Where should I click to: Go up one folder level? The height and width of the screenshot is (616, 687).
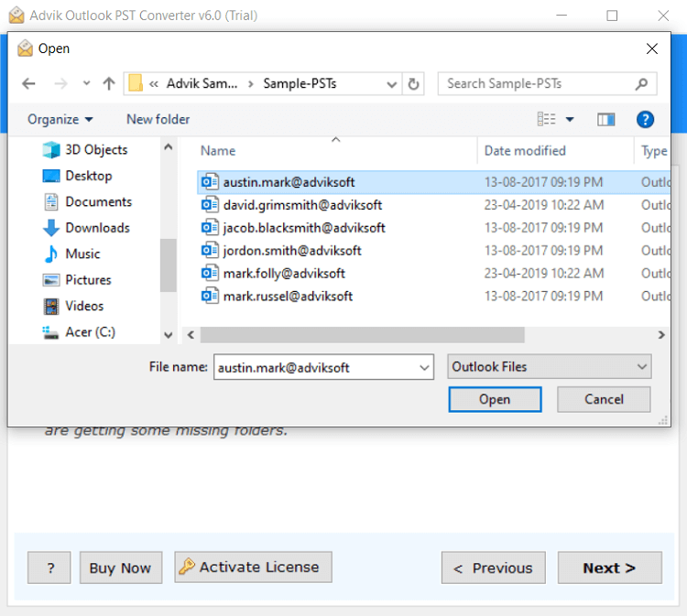[109, 83]
